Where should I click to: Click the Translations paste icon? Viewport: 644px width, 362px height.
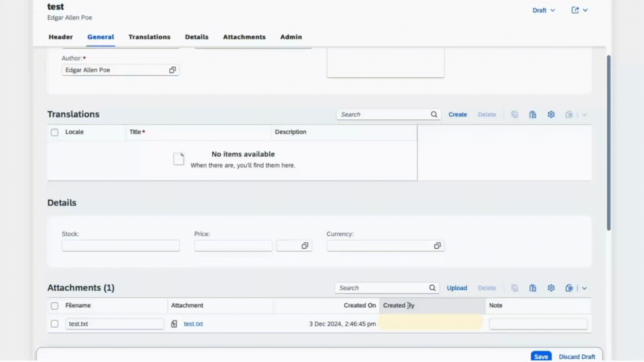[533, 115]
